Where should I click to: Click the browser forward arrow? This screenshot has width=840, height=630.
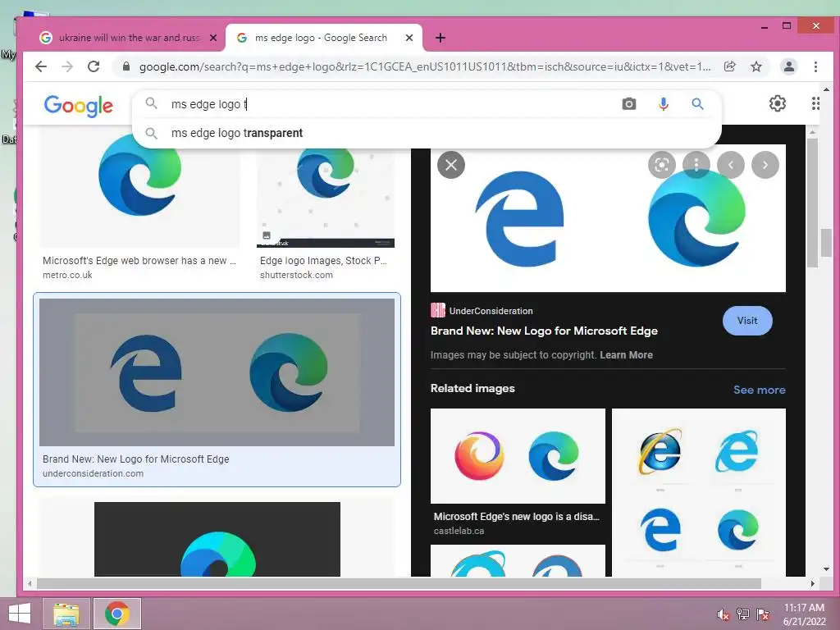click(x=67, y=66)
